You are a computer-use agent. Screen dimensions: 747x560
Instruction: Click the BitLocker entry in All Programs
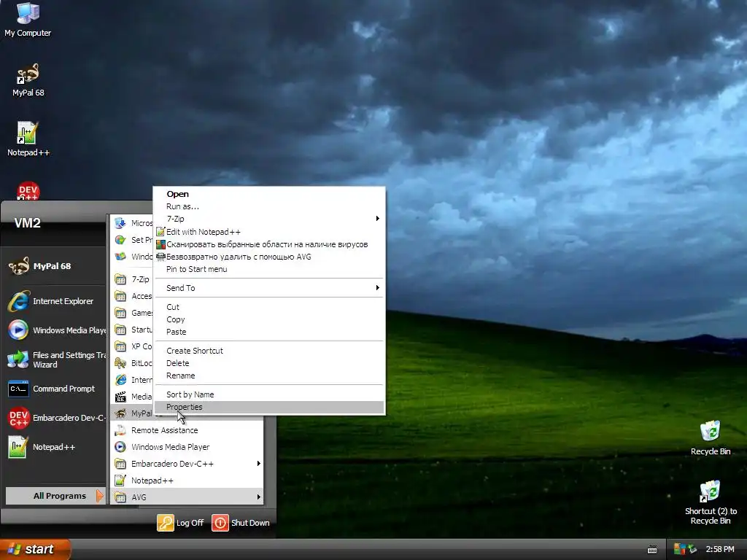point(132,363)
